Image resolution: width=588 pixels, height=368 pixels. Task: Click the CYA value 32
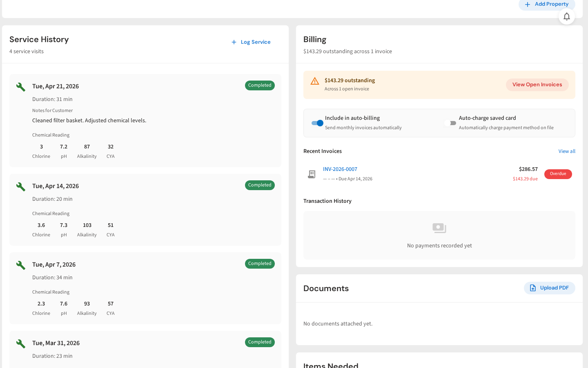tap(111, 147)
